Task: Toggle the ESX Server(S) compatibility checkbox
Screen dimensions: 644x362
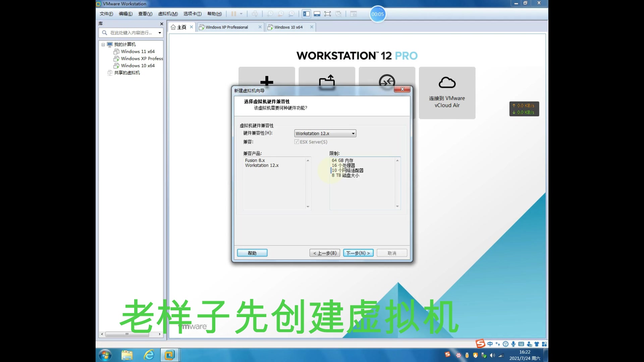Action: coord(297,142)
